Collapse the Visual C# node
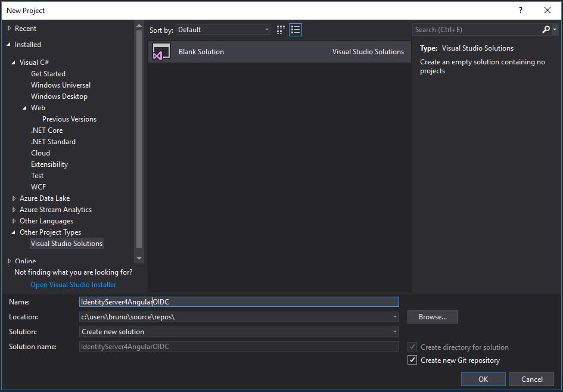563x392 pixels. point(13,63)
